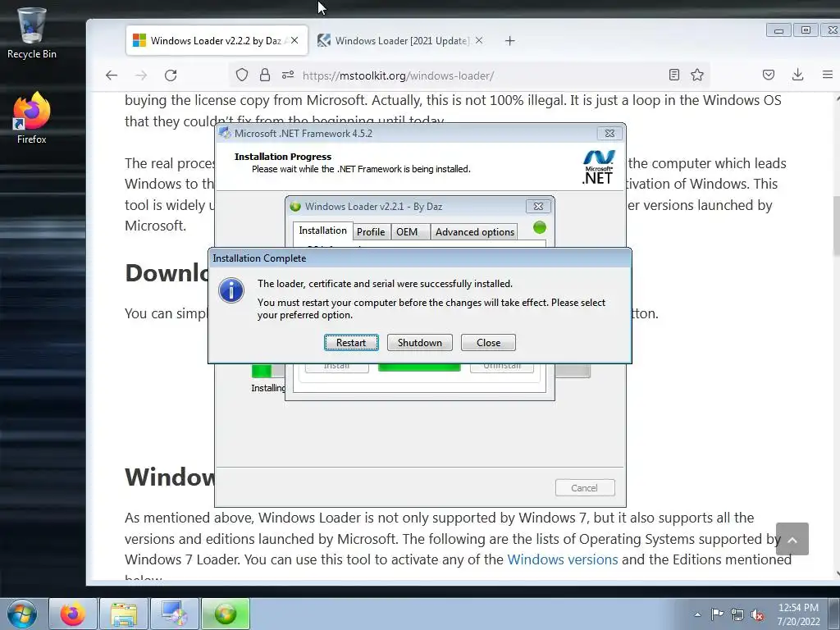Open the Windows Start menu
The height and width of the screenshot is (630, 840).
(x=22, y=614)
